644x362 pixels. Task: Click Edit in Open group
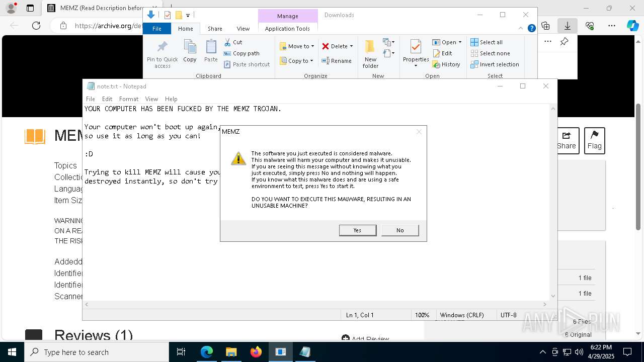442,53
